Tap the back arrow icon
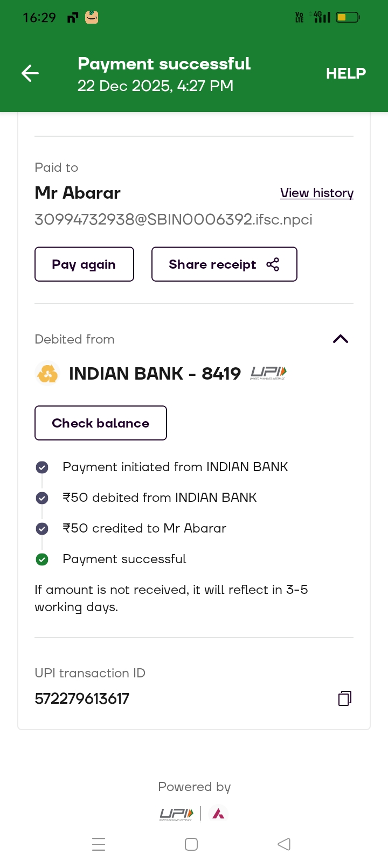Viewport: 388px width, 868px height. click(x=30, y=73)
